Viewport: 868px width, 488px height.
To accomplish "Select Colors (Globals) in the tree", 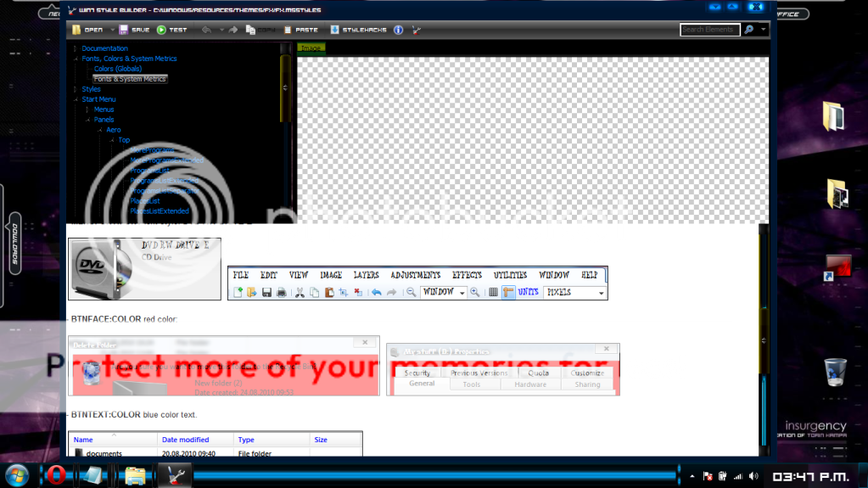I will pos(118,69).
